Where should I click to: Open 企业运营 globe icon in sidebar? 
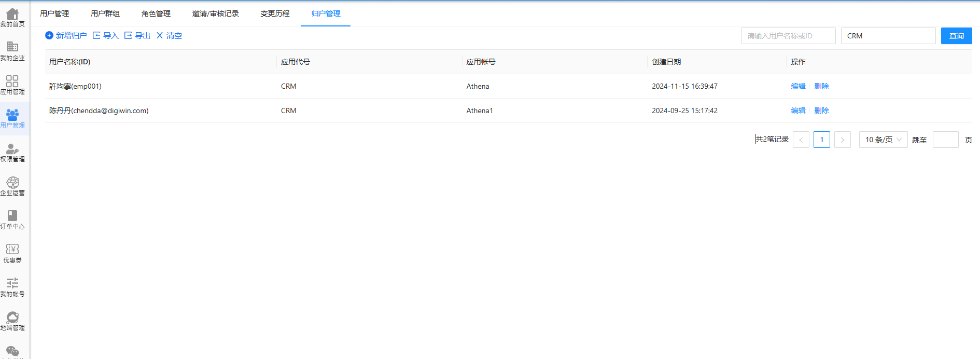tap(12, 183)
